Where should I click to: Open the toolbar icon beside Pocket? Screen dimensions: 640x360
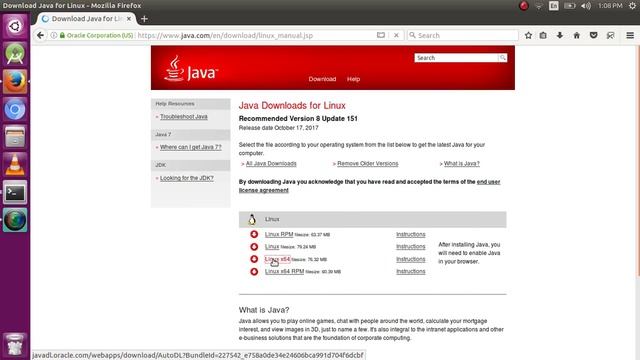point(610,36)
